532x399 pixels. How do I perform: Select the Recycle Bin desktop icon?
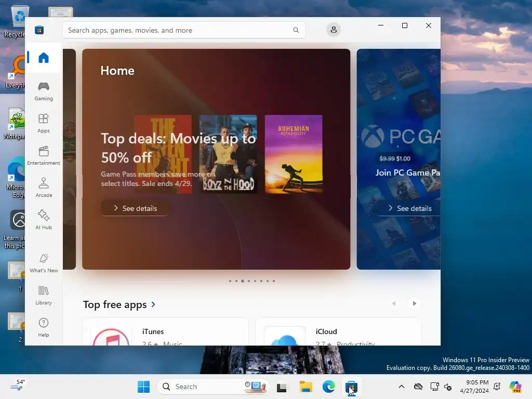(x=15, y=22)
